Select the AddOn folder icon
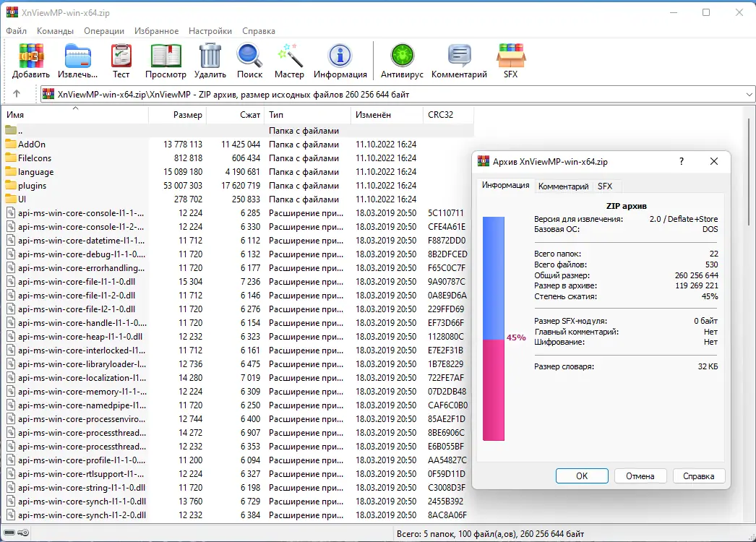Screen dimensions: 756x542 (11, 144)
